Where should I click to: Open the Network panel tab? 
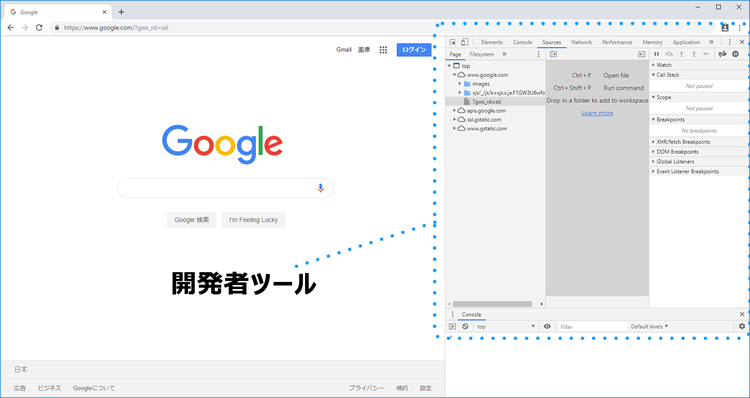tap(582, 42)
